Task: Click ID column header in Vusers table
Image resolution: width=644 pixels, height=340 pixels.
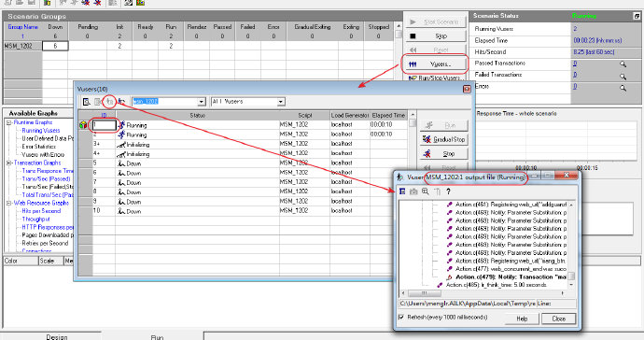Action: (x=104, y=115)
